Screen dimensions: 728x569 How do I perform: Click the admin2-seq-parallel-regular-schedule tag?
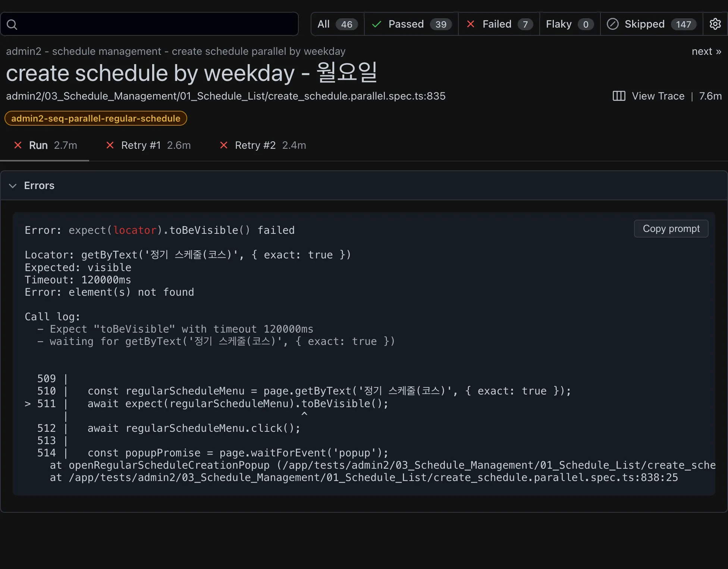95,118
